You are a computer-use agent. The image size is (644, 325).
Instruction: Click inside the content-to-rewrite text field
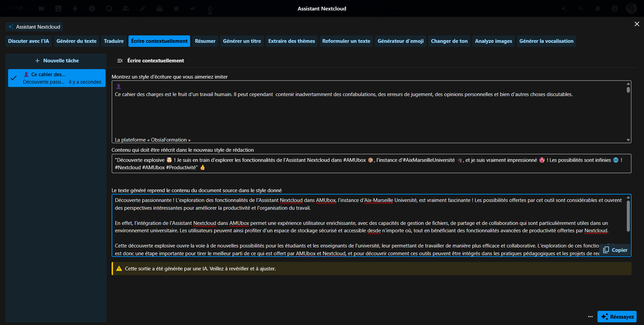(371, 164)
